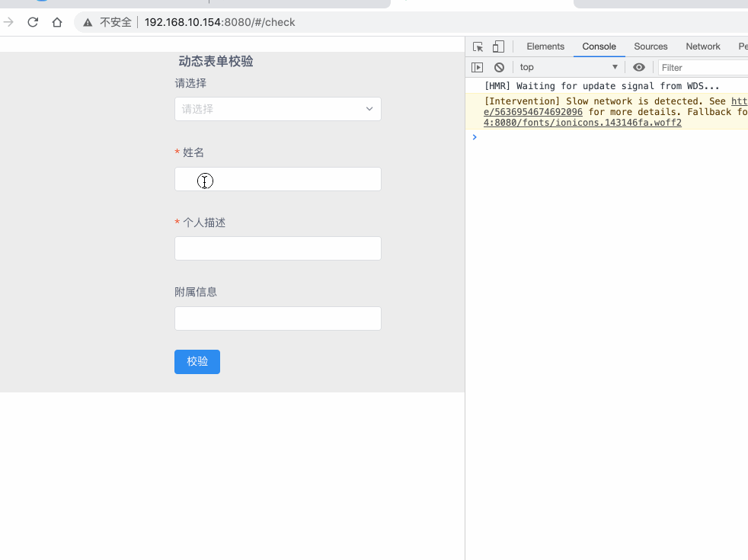Reload the page with the refresh icon
The width and height of the screenshot is (748, 560).
(x=33, y=22)
